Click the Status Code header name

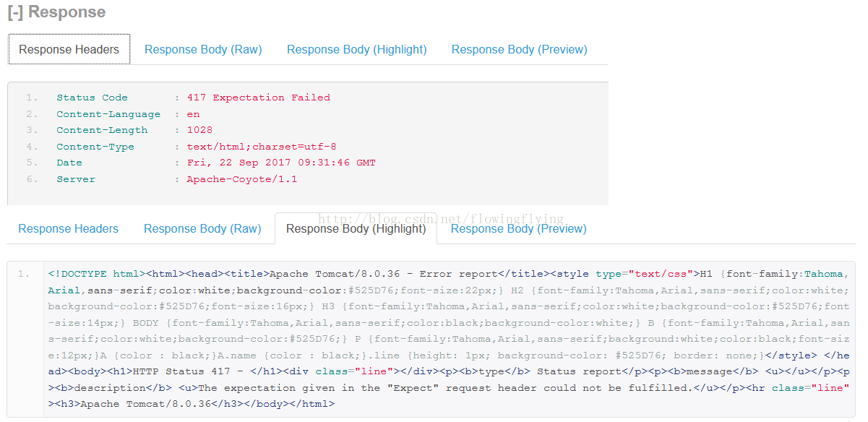(x=92, y=98)
